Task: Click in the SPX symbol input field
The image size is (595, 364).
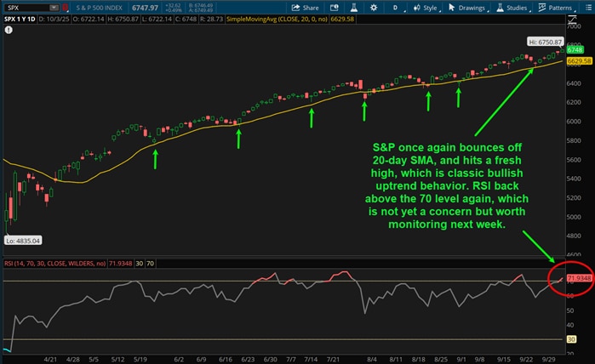Action: point(24,8)
